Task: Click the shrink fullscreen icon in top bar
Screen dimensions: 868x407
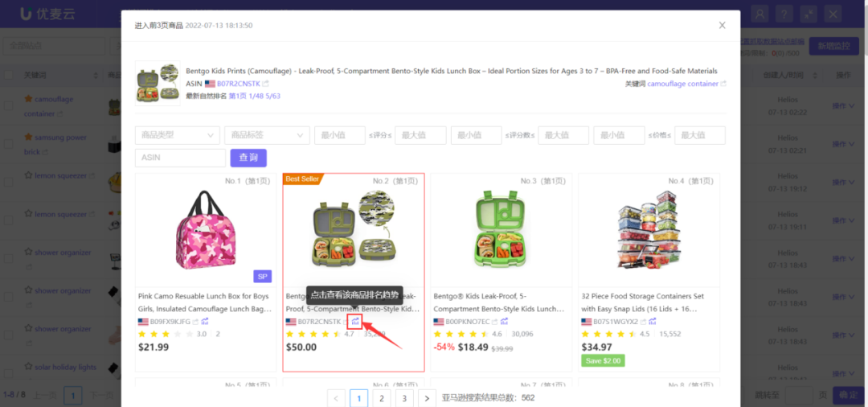Action: click(x=809, y=14)
